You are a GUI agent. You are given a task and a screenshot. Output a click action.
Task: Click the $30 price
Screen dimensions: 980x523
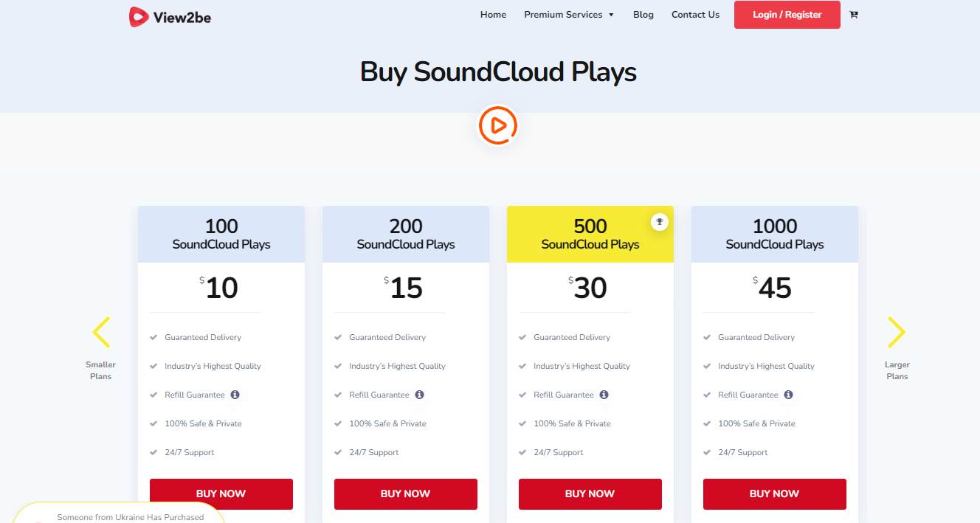pyautogui.click(x=588, y=288)
